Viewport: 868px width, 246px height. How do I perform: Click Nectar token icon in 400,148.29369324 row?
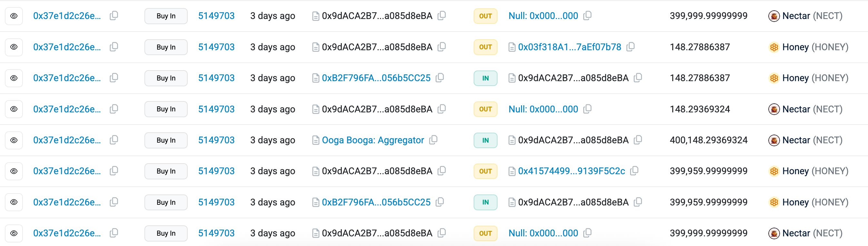click(774, 140)
